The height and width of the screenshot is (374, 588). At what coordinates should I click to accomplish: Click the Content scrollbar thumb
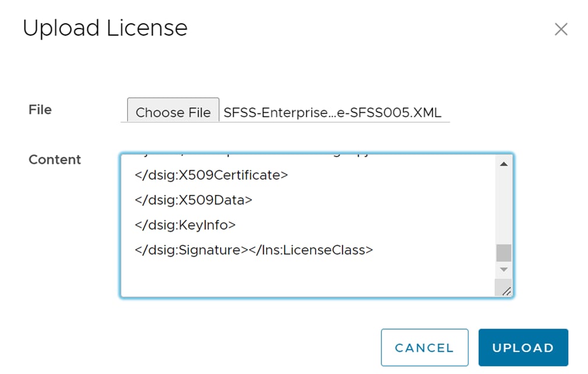(503, 253)
